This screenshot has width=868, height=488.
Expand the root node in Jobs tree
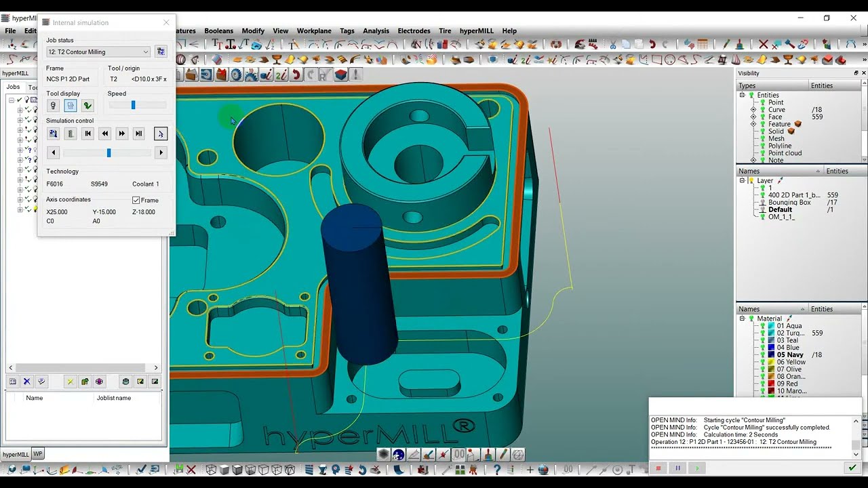(x=12, y=100)
